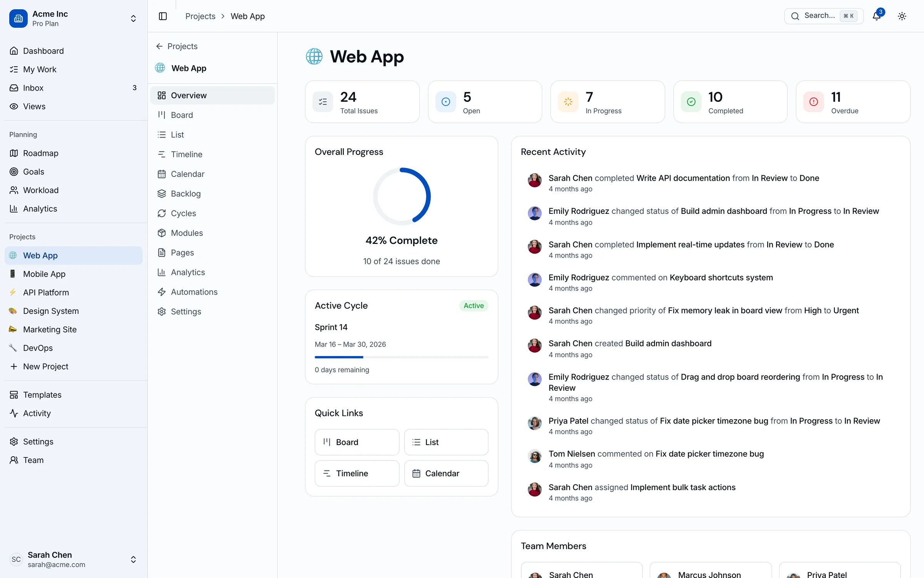Go to Dashboard in sidebar
Viewport: 924px width, 578px height.
(x=74, y=51)
